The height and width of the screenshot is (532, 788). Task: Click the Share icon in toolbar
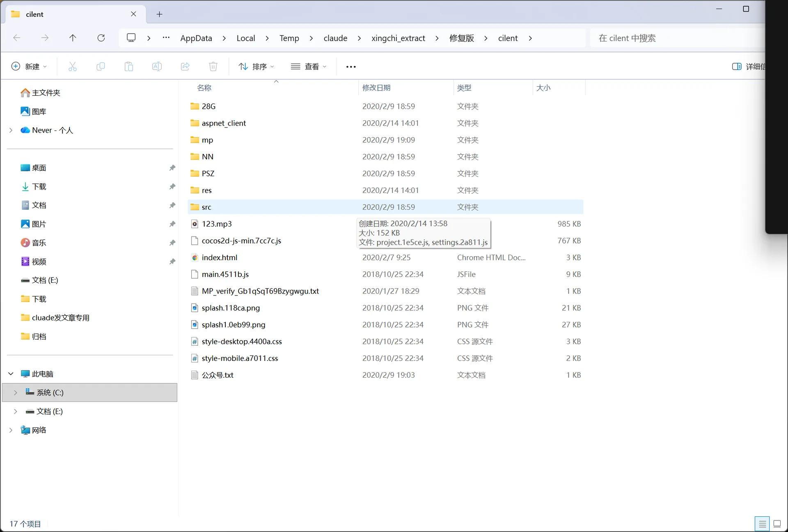(x=185, y=66)
